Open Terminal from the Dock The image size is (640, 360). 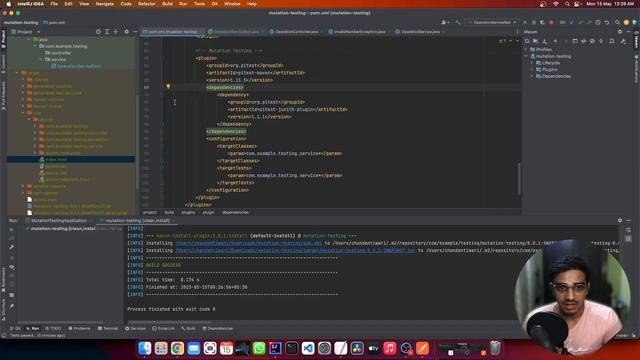click(x=291, y=348)
